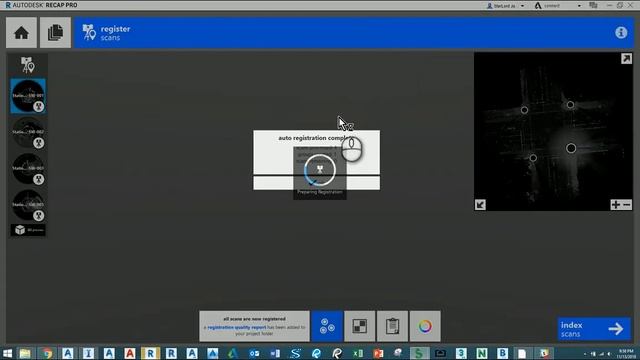Collapse the overview map with the bottom-left arrow

(480, 204)
